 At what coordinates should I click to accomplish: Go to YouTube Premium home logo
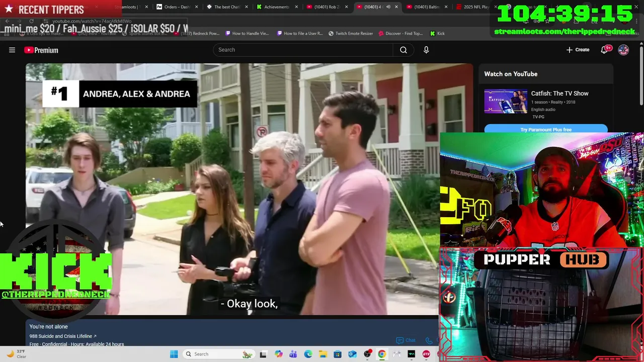tap(41, 50)
